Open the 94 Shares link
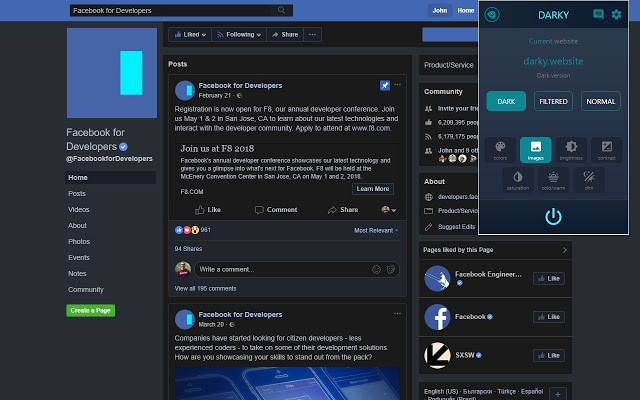Viewport: 640px width, 400px height. (188, 249)
